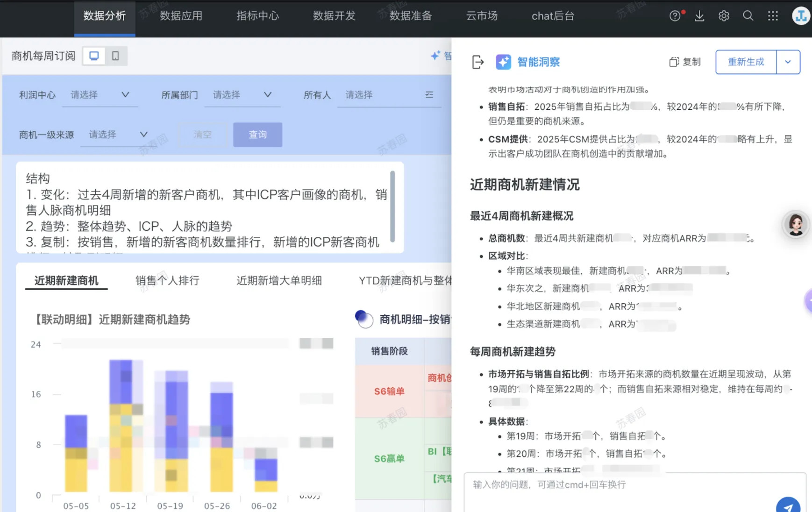Collapse the 智能洞察 panel with exit icon

pyautogui.click(x=477, y=62)
